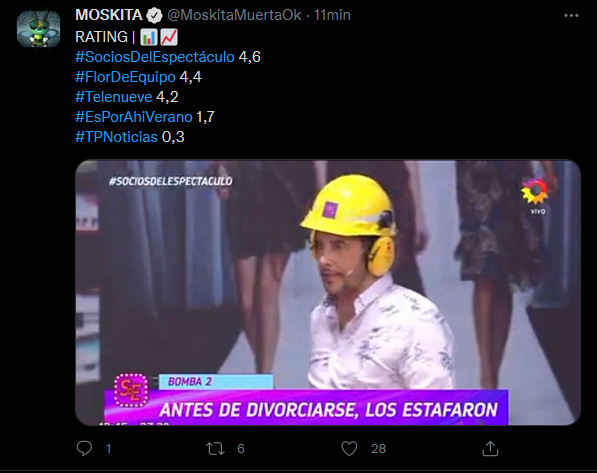Click the bar chart emoji after RATING
Viewport: 597px width, 473px height.
point(148,37)
